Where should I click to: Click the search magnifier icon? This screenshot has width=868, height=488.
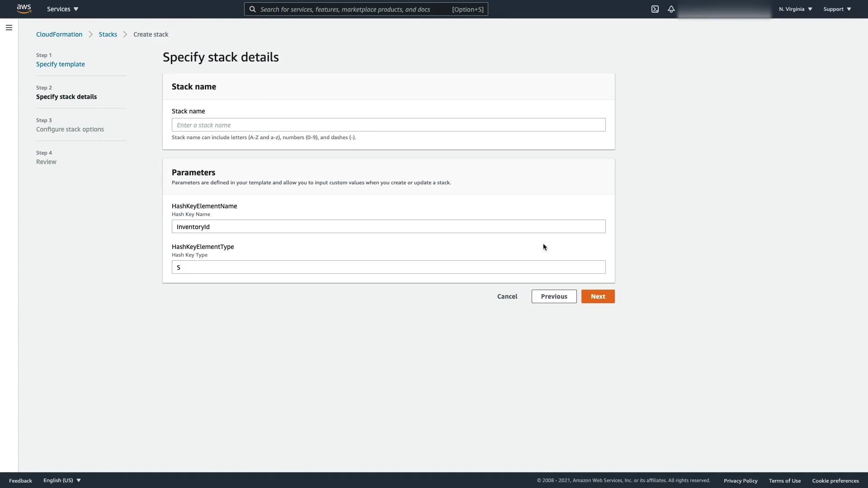pyautogui.click(x=253, y=9)
